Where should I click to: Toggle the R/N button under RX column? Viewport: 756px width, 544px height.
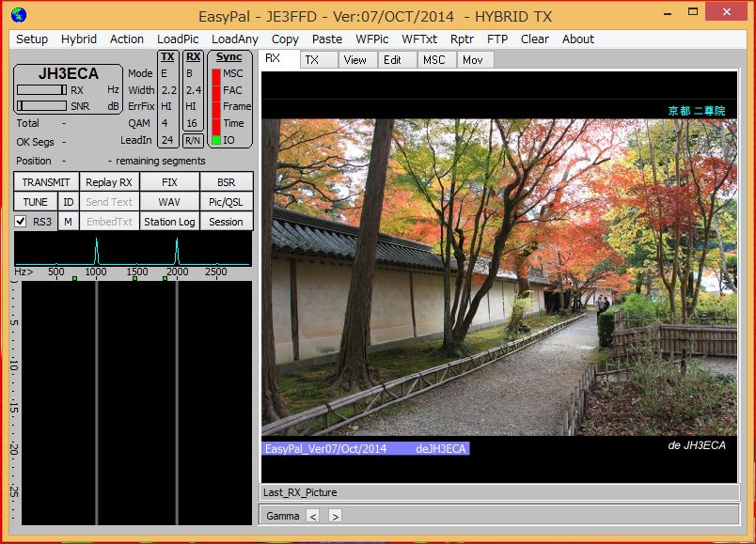coord(193,140)
